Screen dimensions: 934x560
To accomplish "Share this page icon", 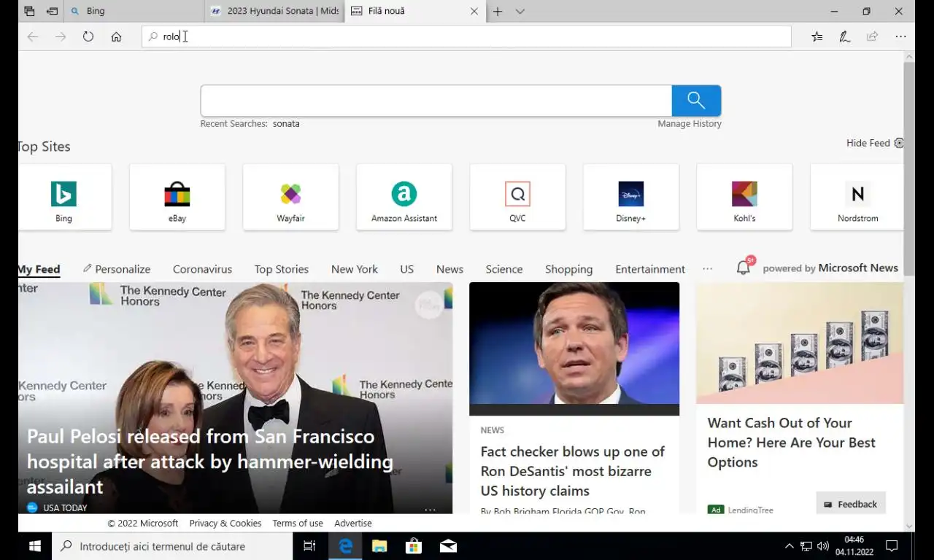I will click(x=873, y=36).
